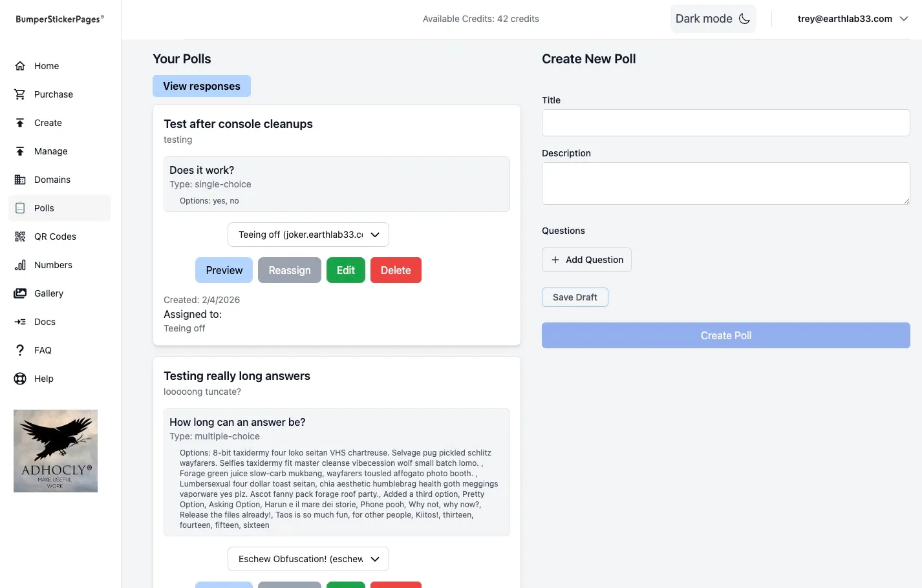Click the View responses button

coord(202,86)
